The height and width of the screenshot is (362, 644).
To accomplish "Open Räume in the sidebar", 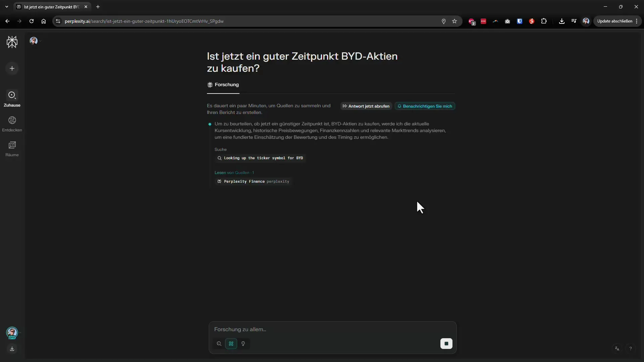I will pos(12,148).
